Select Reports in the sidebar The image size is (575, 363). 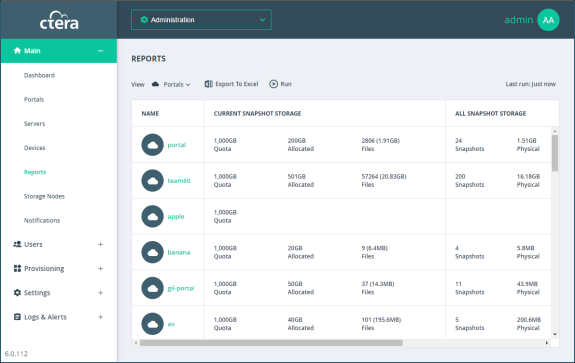click(x=35, y=172)
